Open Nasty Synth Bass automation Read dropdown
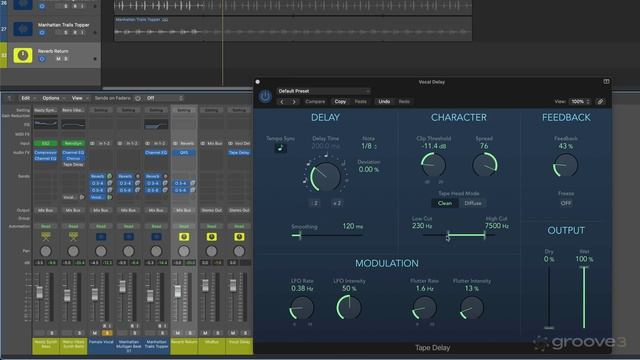Screen dimensions: 640x360 [46, 226]
